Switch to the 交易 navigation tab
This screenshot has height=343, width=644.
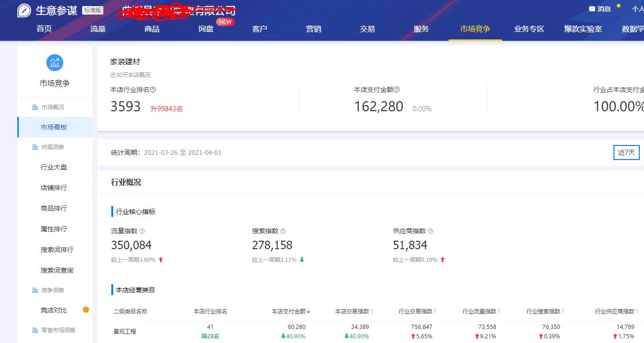pyautogui.click(x=367, y=29)
